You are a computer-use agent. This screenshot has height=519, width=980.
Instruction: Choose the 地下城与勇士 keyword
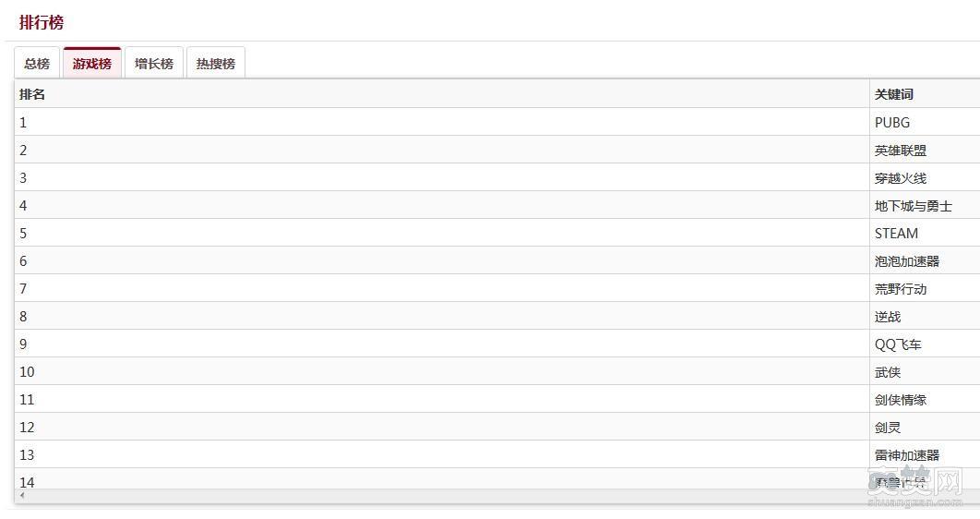pyautogui.click(x=914, y=205)
